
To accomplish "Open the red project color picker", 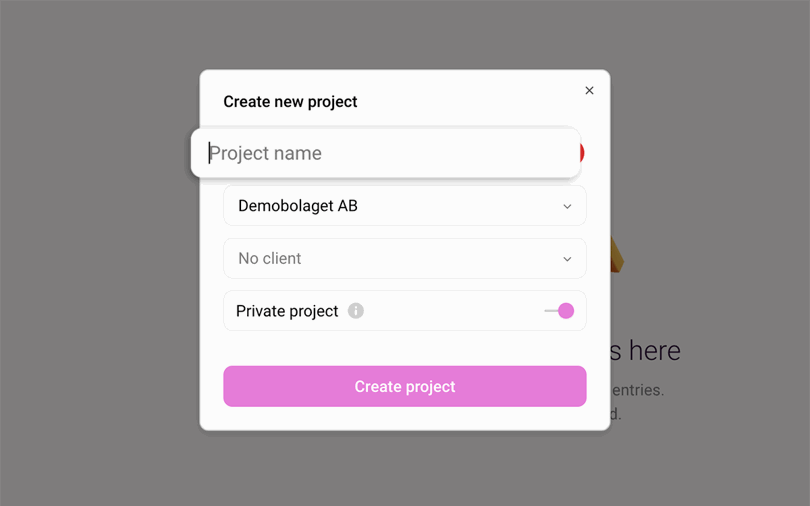I will tap(582, 153).
